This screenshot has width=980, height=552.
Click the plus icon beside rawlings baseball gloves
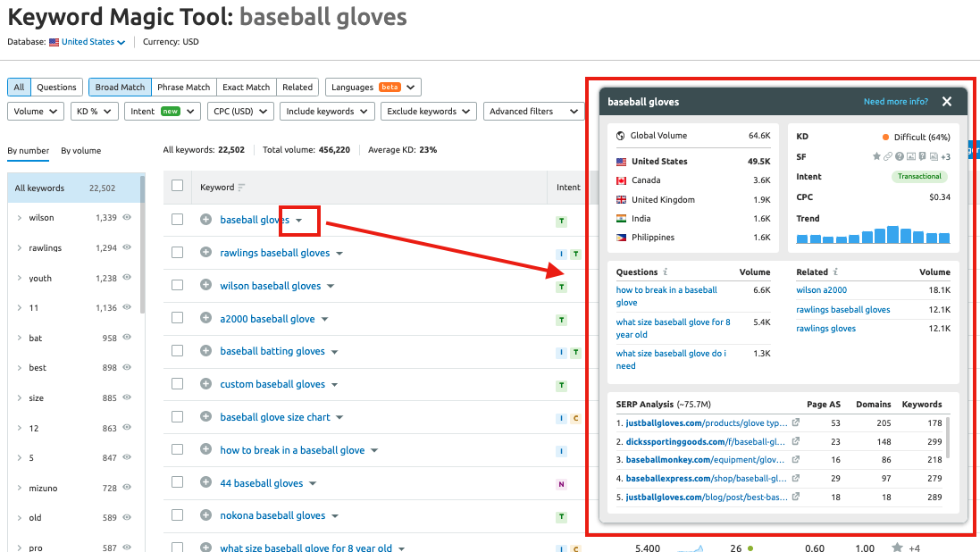pyautogui.click(x=205, y=253)
